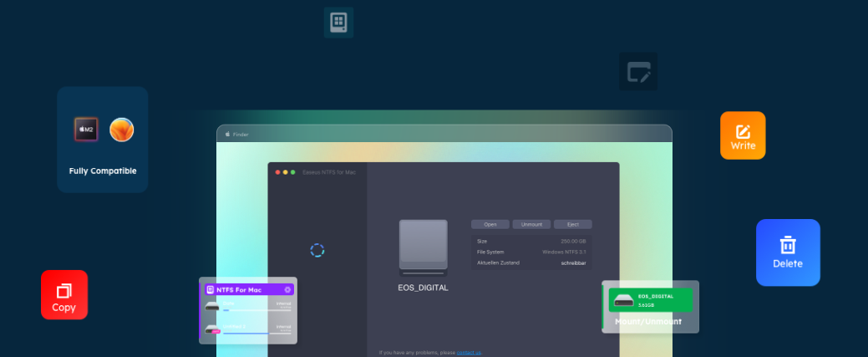Click the large EOS_DIGITAL drive image
This screenshot has height=357, width=868.
pyautogui.click(x=424, y=247)
